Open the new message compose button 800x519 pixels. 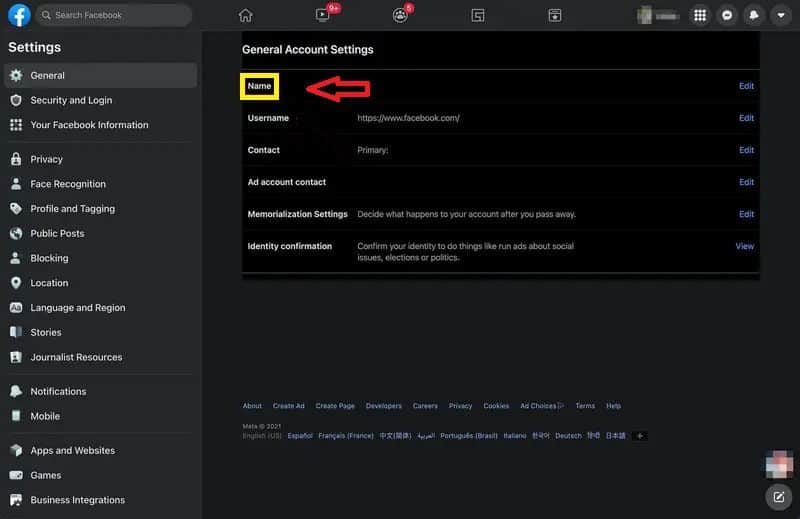click(779, 497)
